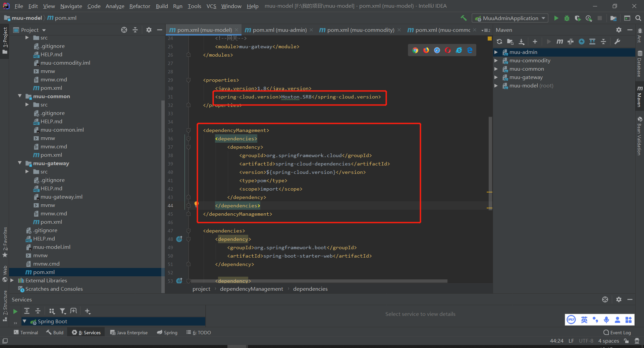Screen dimensions: 644x348
Task: Open TODO tool window
Action: pyautogui.click(x=199, y=333)
